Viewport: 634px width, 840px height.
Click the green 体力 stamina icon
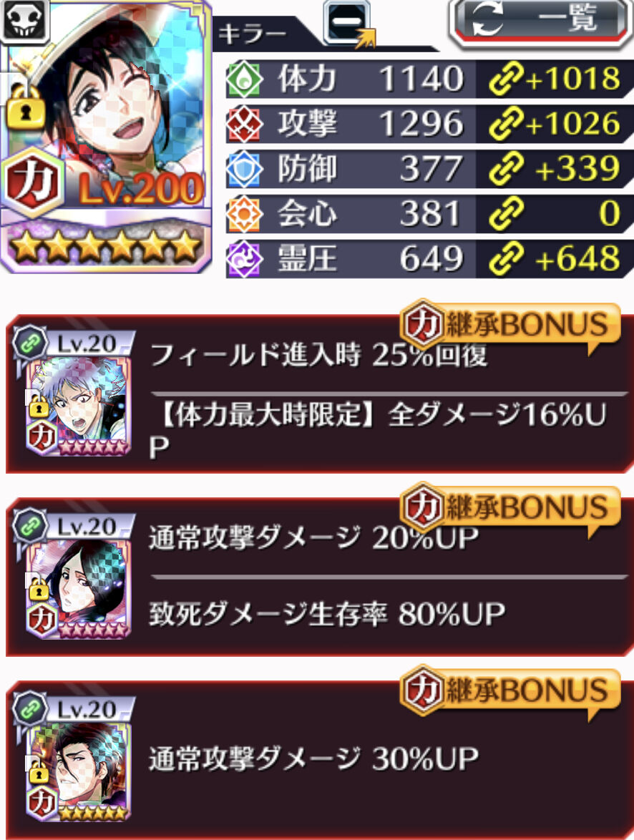pyautogui.click(x=245, y=79)
